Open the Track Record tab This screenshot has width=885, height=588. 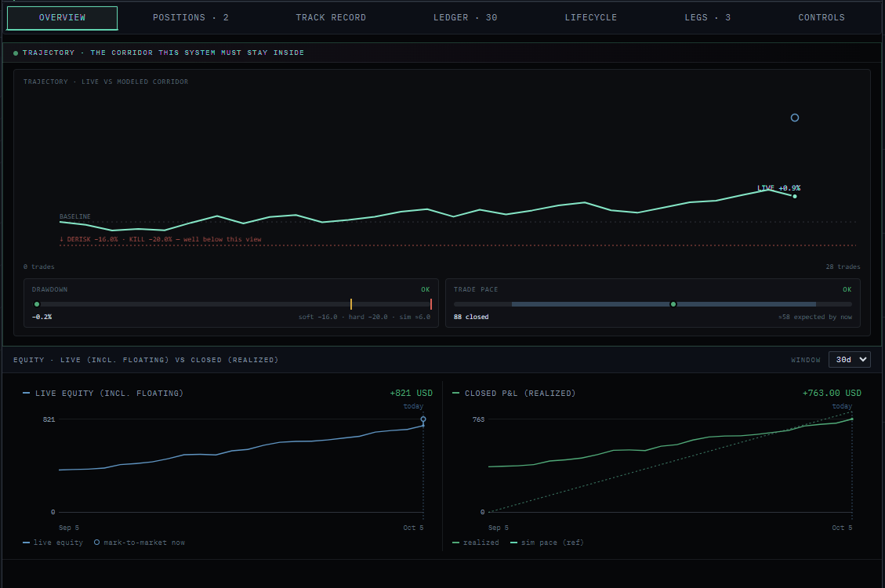(331, 17)
